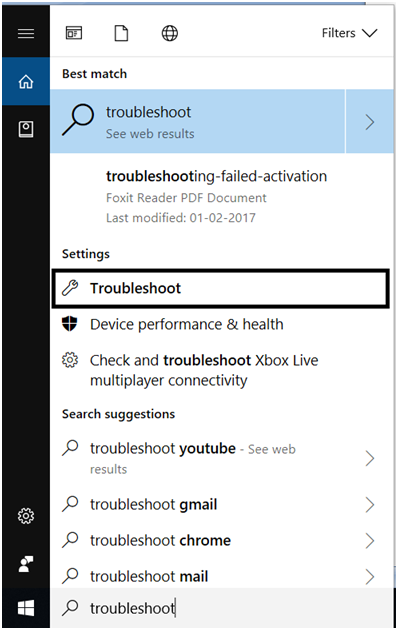Expand arrow for troubleshoot gmail suggestion
398x630 pixels.
(370, 505)
